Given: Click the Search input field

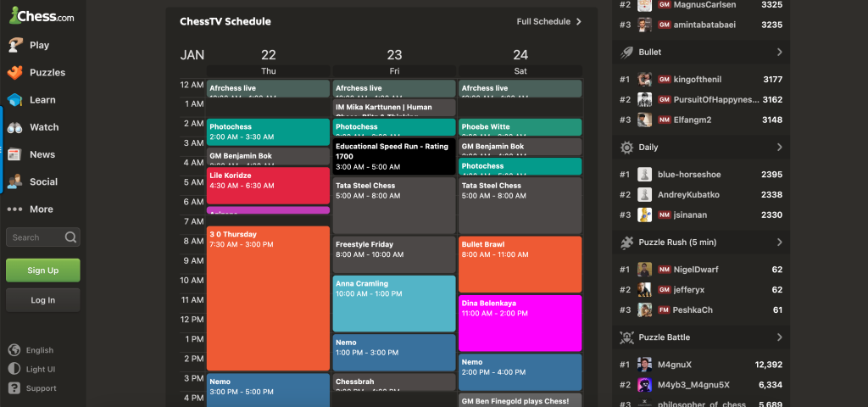Looking at the screenshot, I should [36, 237].
